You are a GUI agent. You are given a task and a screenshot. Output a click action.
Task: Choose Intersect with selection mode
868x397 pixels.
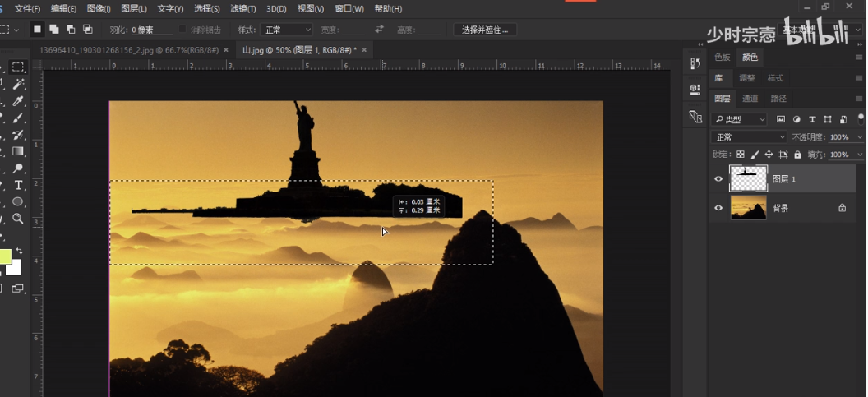(87, 30)
